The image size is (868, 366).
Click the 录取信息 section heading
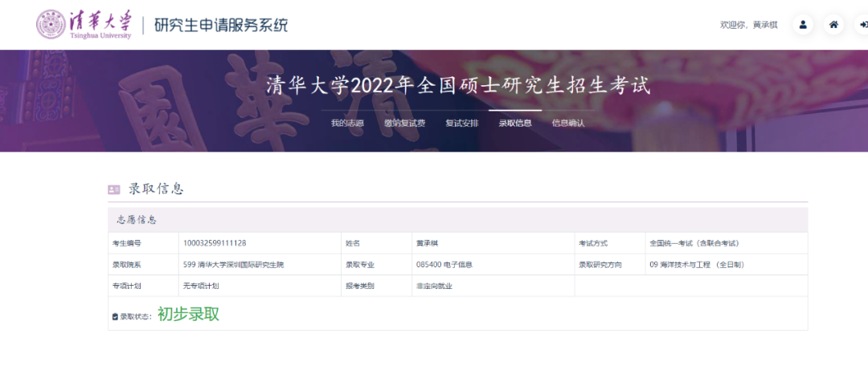[x=156, y=189]
